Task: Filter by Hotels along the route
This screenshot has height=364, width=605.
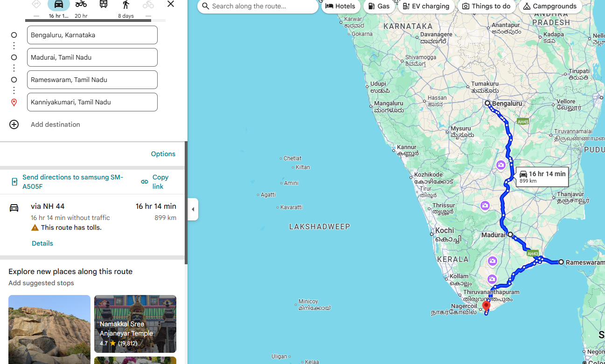Action: point(341,6)
